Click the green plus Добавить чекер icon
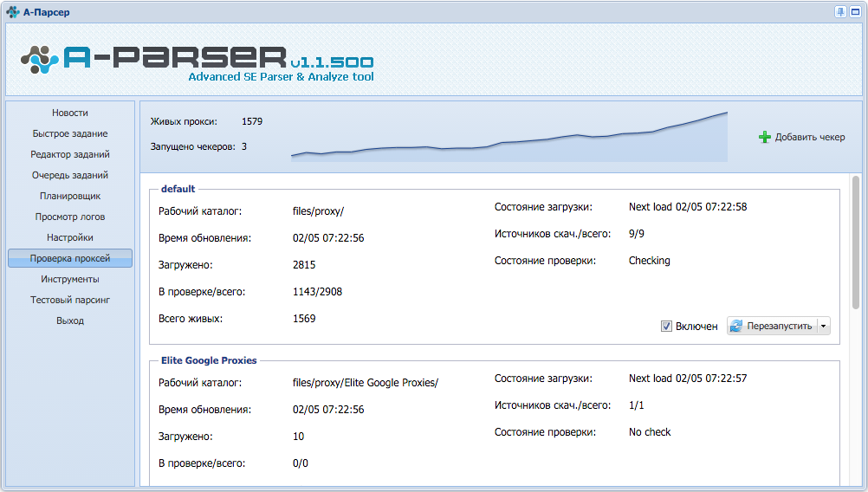This screenshot has width=868, height=492. 765,137
